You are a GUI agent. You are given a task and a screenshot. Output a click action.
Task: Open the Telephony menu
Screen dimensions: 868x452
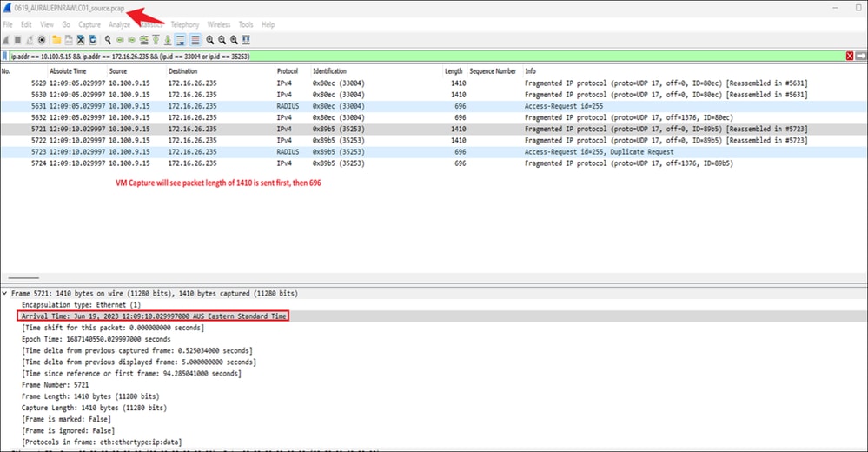click(185, 24)
